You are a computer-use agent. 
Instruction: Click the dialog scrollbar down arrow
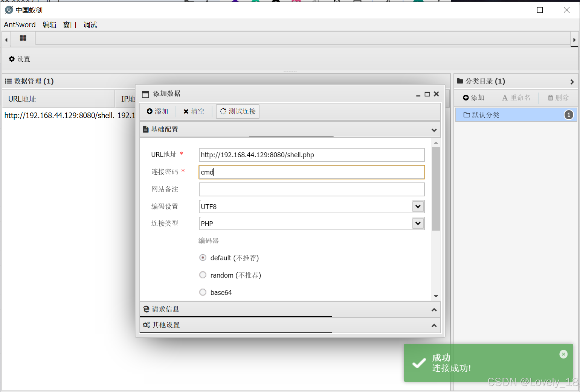[x=436, y=296]
